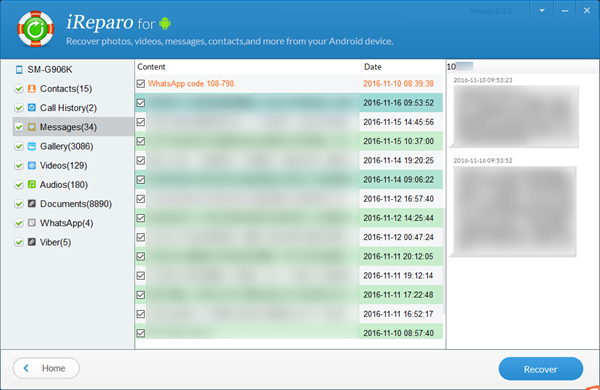Click the date 2016-11-15 10:37:00
The width and height of the screenshot is (600, 390).
[398, 141]
